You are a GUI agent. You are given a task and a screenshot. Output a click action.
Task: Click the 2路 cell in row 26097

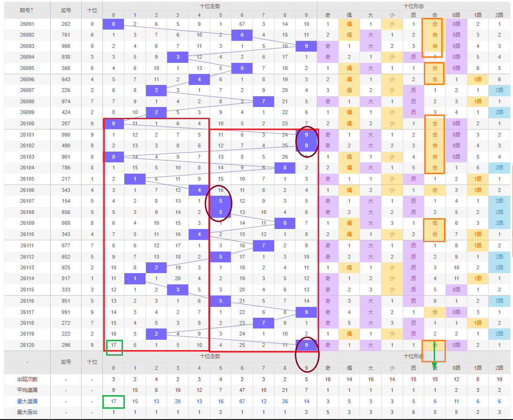(x=499, y=90)
